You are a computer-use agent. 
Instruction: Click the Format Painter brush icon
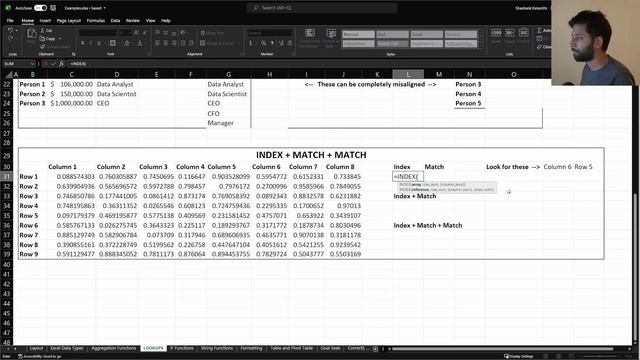click(x=42, y=47)
